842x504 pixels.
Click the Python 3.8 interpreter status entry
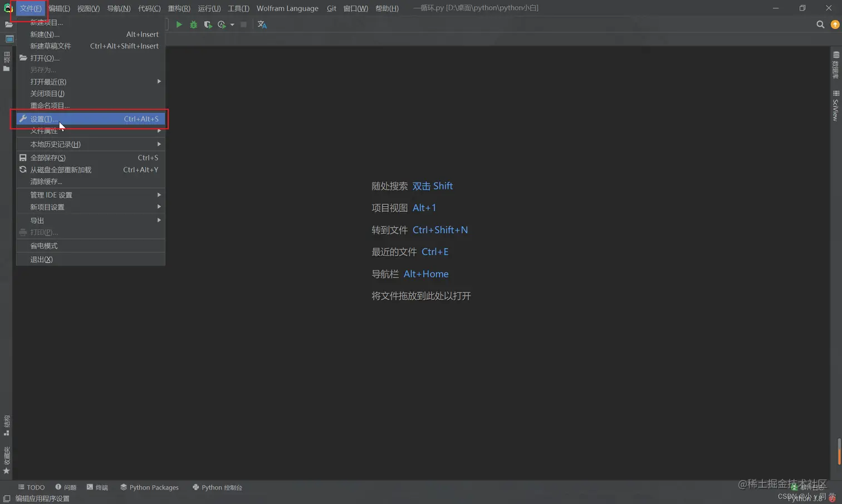tap(804, 499)
